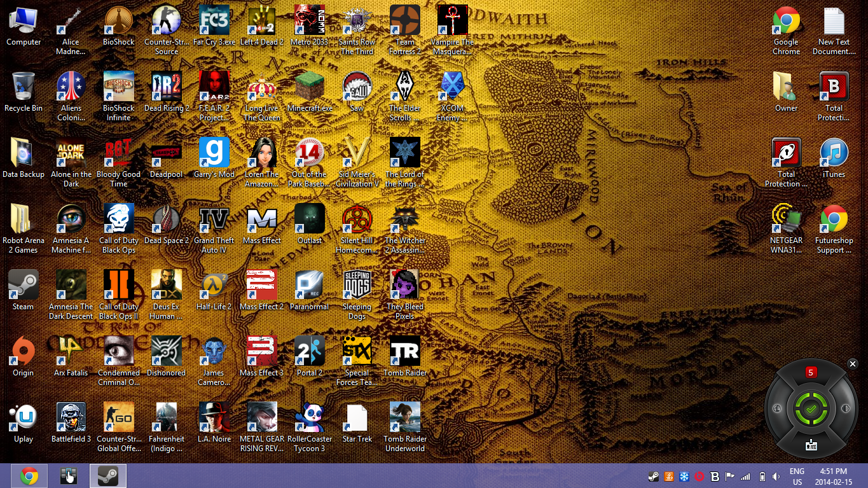This screenshot has height=488, width=868.
Task: Open the Action Center flag icon
Action: coord(731,477)
